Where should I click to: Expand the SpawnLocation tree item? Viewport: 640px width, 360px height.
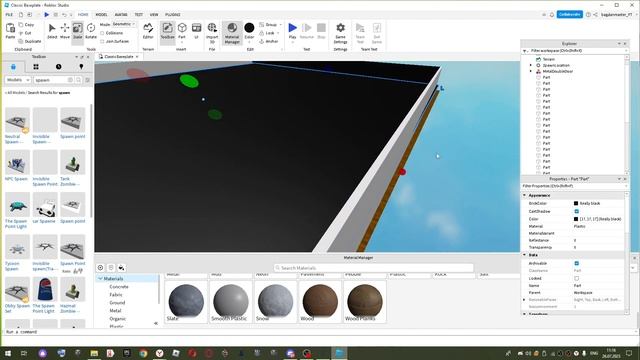click(531, 65)
